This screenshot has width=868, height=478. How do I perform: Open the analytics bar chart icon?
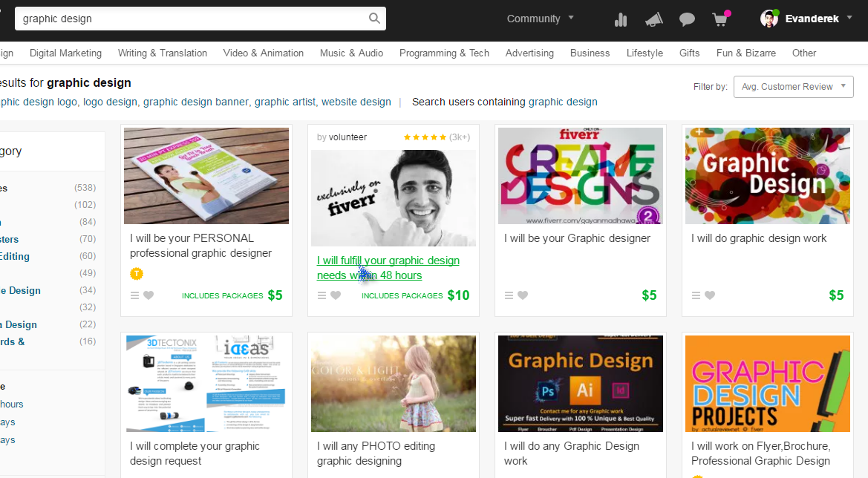(x=621, y=20)
